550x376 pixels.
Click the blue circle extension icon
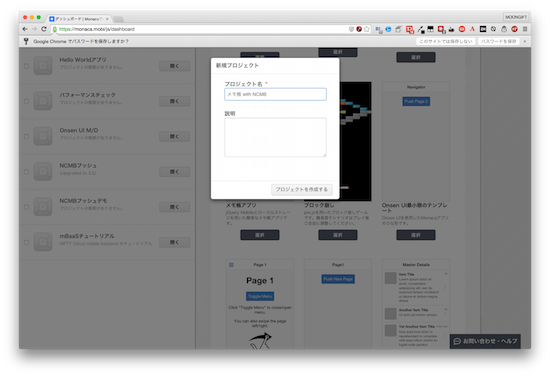388,29
